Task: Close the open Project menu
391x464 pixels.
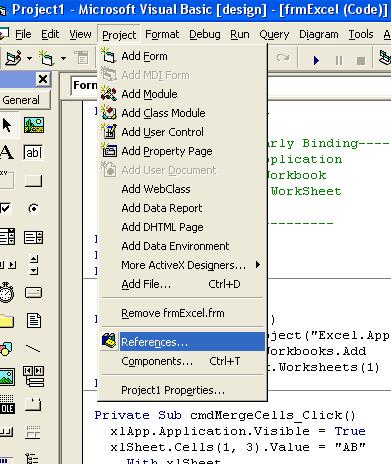Action: [x=119, y=35]
